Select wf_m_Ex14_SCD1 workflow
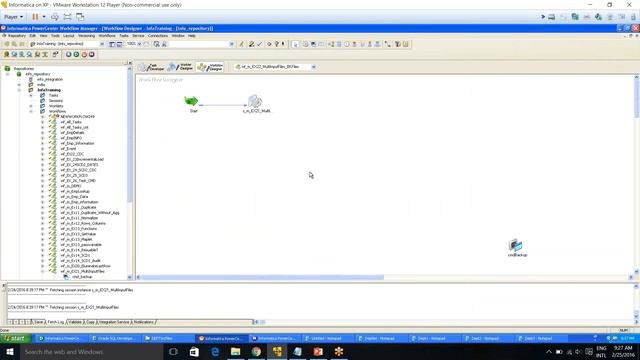640x360 pixels. (x=75, y=256)
